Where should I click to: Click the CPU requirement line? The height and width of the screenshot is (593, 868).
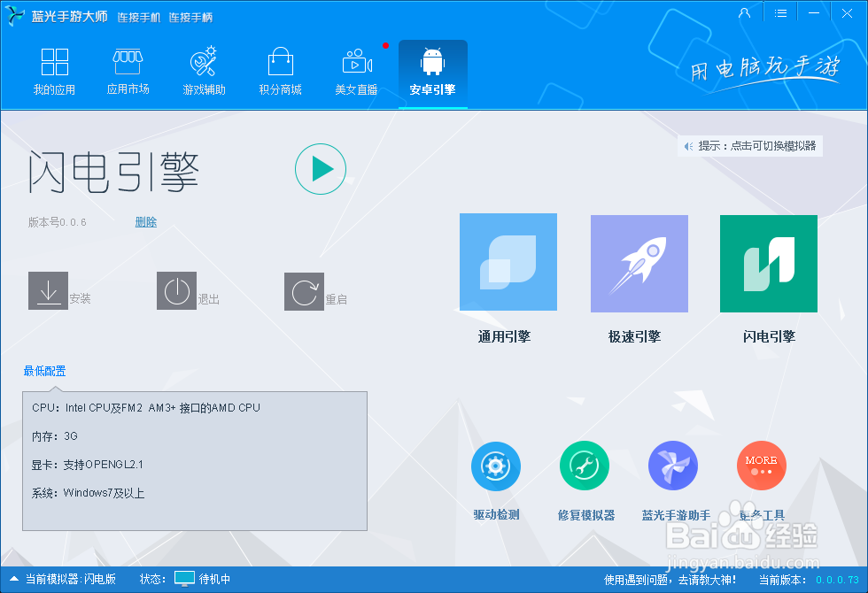click(146, 408)
